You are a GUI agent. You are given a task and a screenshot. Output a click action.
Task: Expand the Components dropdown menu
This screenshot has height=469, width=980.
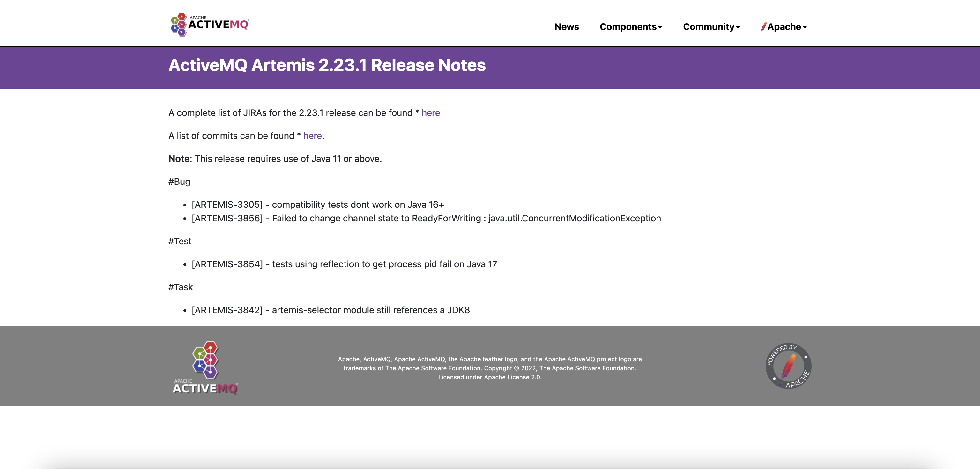pos(628,27)
